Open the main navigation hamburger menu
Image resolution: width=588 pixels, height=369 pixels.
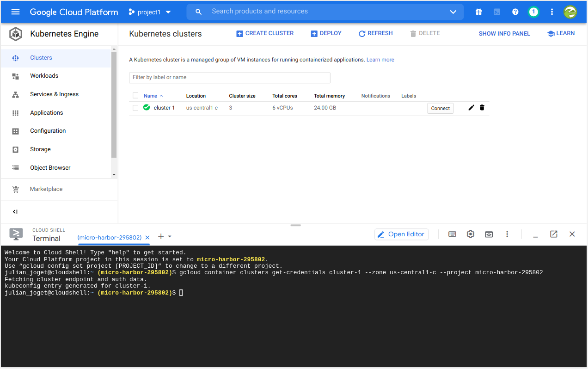pyautogui.click(x=15, y=12)
